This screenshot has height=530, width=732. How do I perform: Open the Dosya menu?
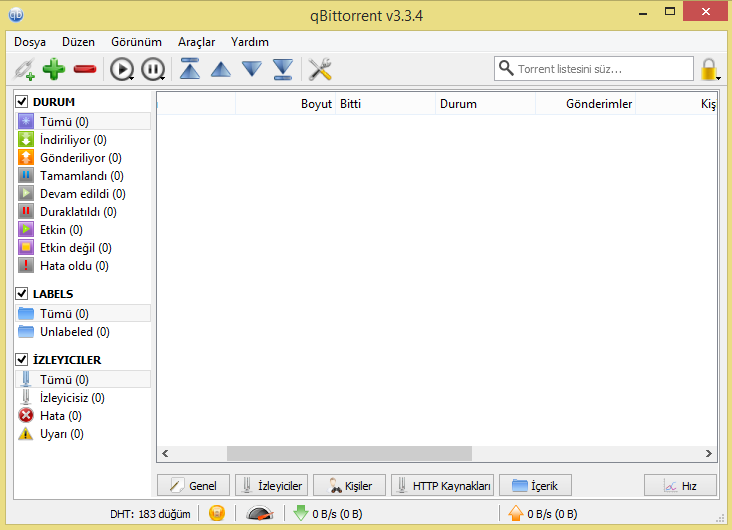(x=30, y=42)
